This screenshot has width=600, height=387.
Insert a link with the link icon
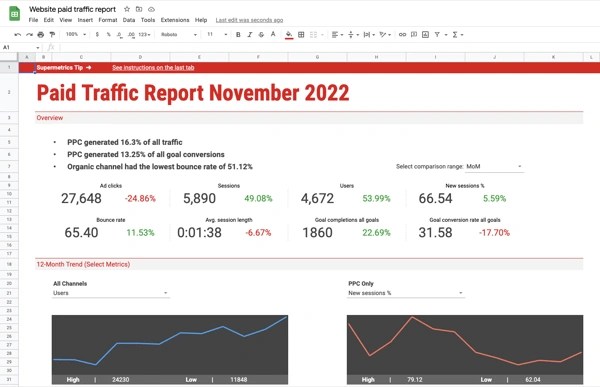point(402,34)
